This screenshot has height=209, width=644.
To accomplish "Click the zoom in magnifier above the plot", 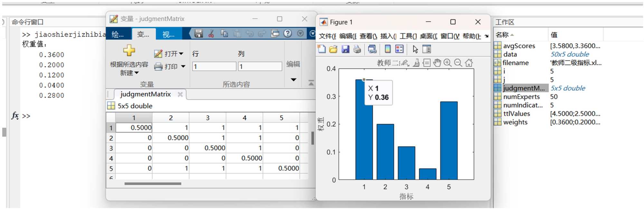I will coord(447,63).
